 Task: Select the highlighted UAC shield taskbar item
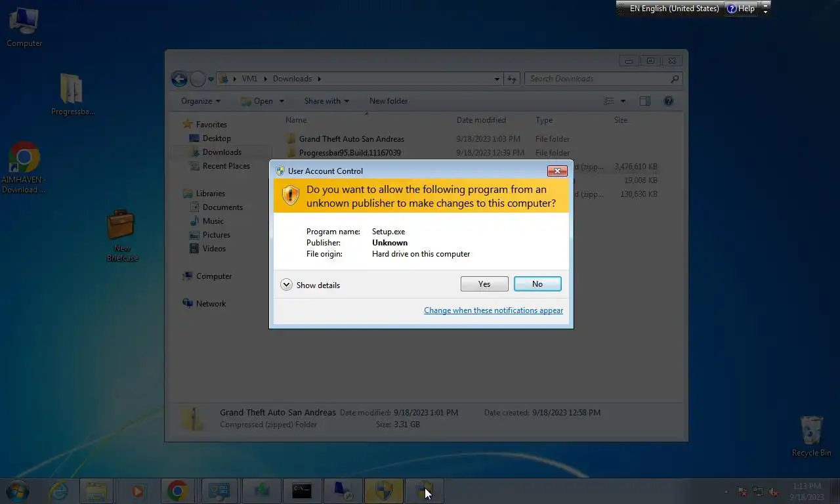coord(384,491)
